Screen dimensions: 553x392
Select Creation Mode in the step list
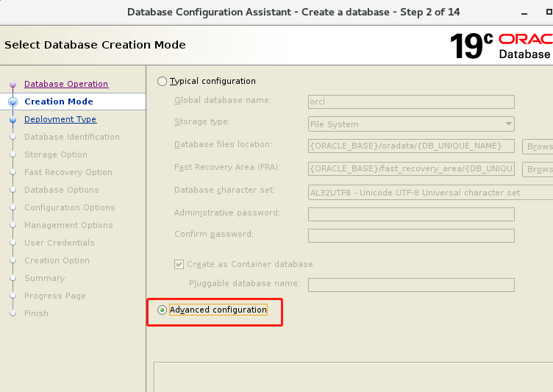(x=59, y=101)
